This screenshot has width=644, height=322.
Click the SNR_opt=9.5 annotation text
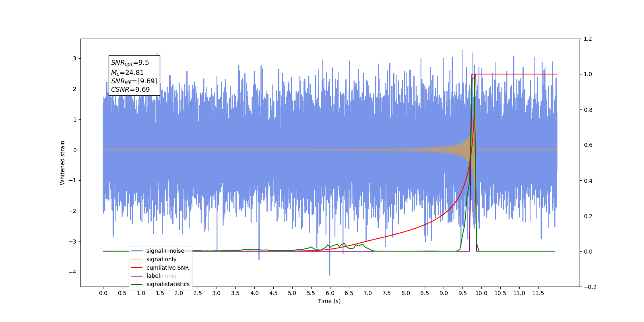[130, 63]
